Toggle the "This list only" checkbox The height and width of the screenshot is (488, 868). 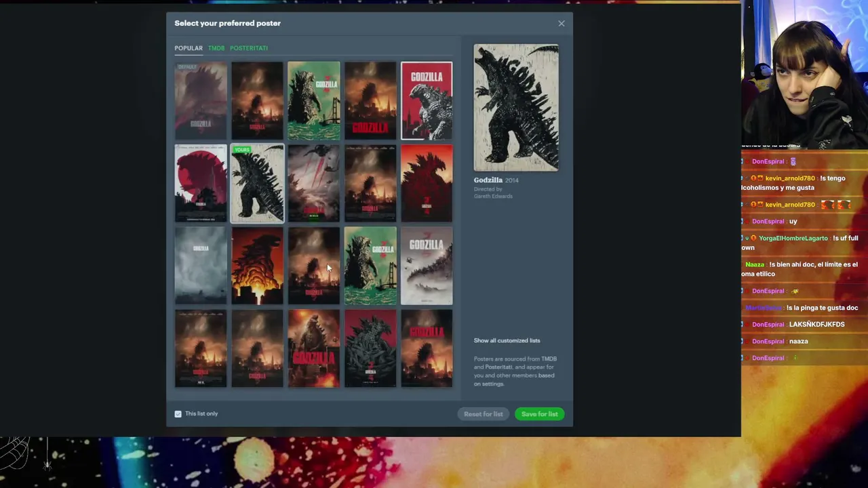tap(178, 414)
